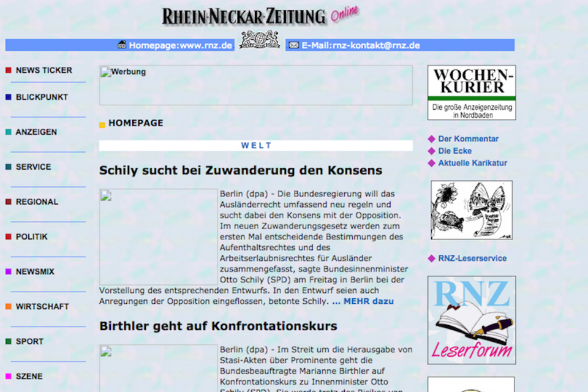Viewport: 588px width, 392px height.
Task: Click the headline 'Schily sucht bei Zuwanderung den Konsens'
Action: point(241,170)
